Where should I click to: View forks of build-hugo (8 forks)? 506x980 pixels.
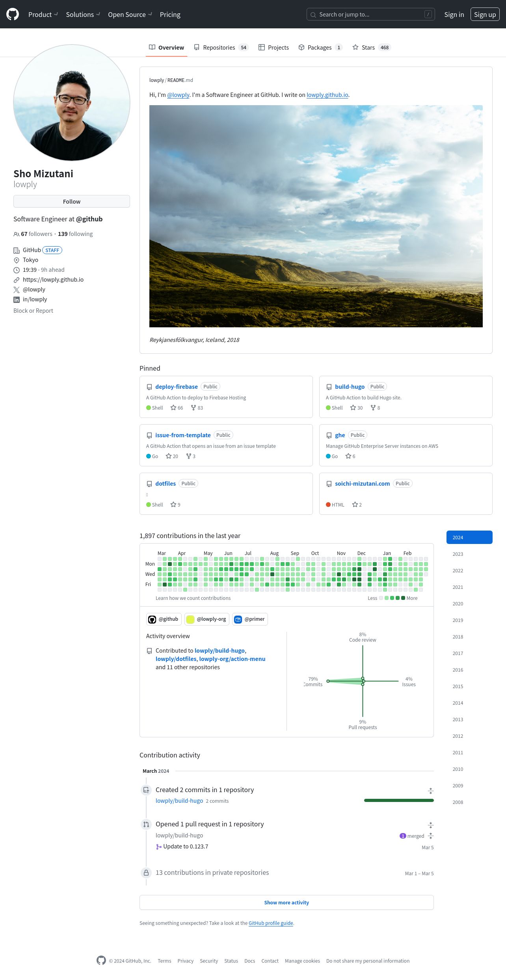[375, 408]
